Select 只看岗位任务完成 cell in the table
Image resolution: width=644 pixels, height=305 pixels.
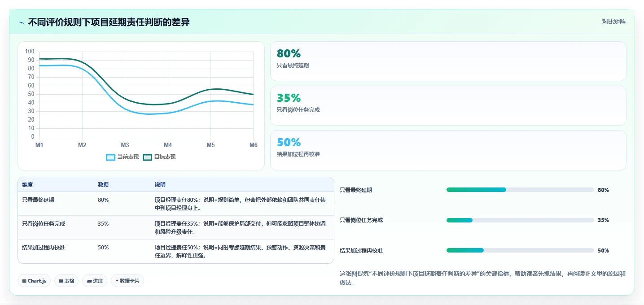point(44,224)
